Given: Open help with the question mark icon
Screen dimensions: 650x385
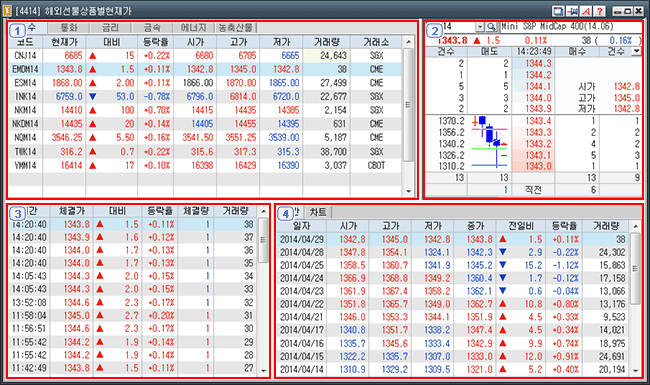Looking at the screenshot, I should click(599, 11).
